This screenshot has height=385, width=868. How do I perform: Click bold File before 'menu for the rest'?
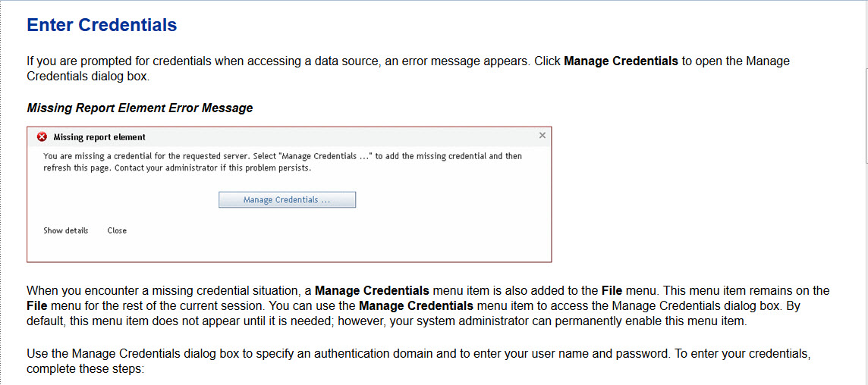click(x=37, y=305)
